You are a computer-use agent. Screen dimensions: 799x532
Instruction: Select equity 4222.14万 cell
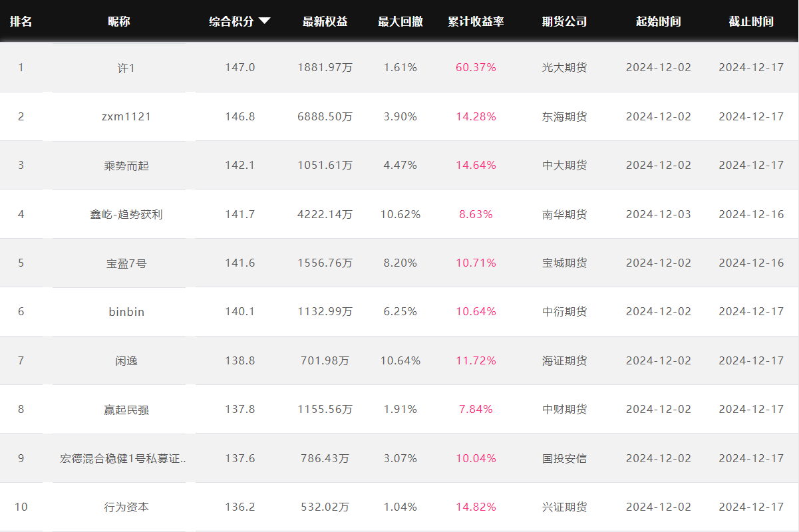coord(325,214)
